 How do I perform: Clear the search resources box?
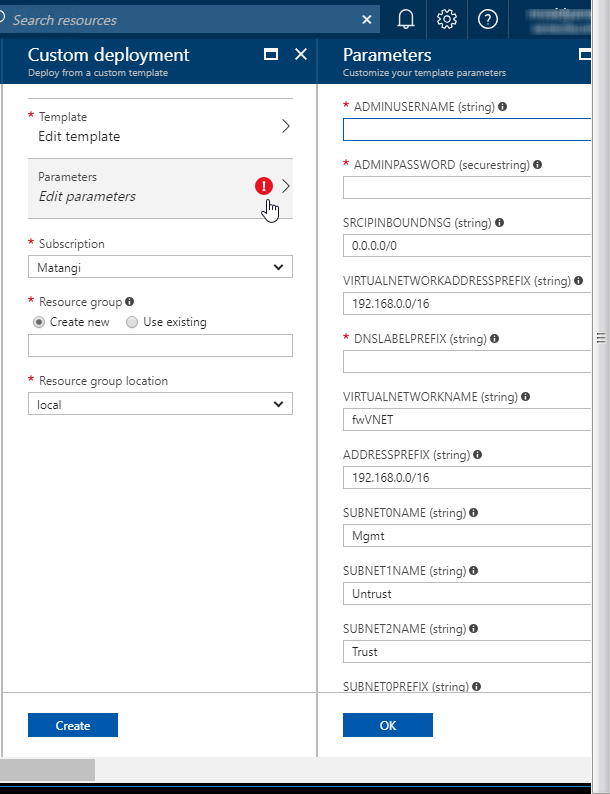tap(367, 20)
